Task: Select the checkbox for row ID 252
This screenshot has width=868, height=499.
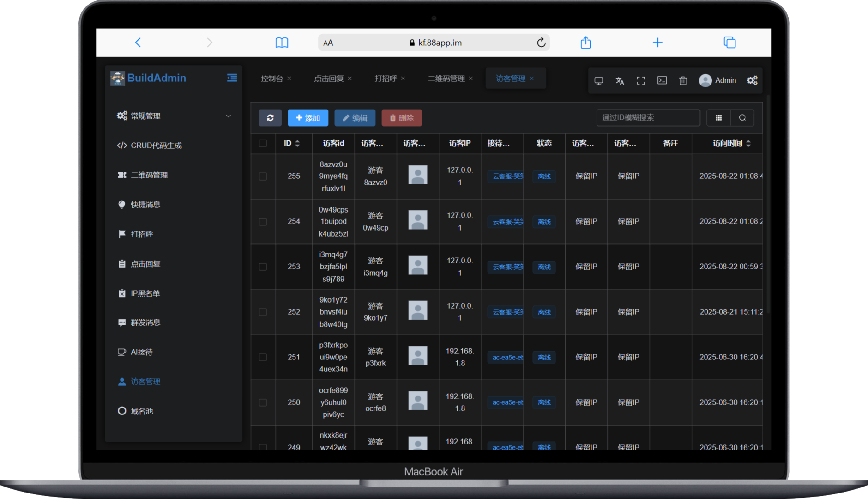Action: tap(263, 312)
